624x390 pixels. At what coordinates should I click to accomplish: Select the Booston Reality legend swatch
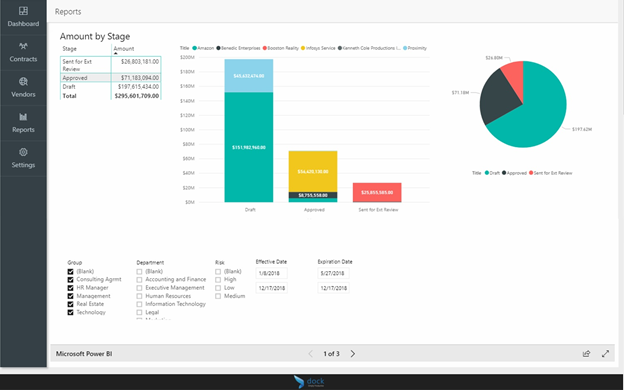pyautogui.click(x=265, y=48)
